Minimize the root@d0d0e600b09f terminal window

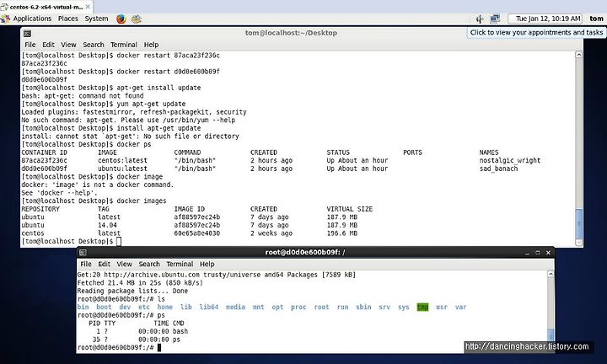pos(527,253)
